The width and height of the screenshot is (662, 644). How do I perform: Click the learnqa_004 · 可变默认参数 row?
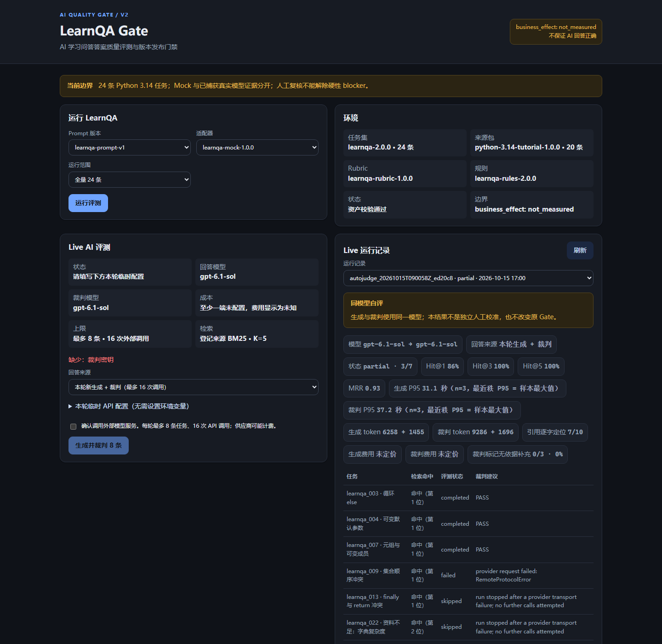[x=468, y=524]
